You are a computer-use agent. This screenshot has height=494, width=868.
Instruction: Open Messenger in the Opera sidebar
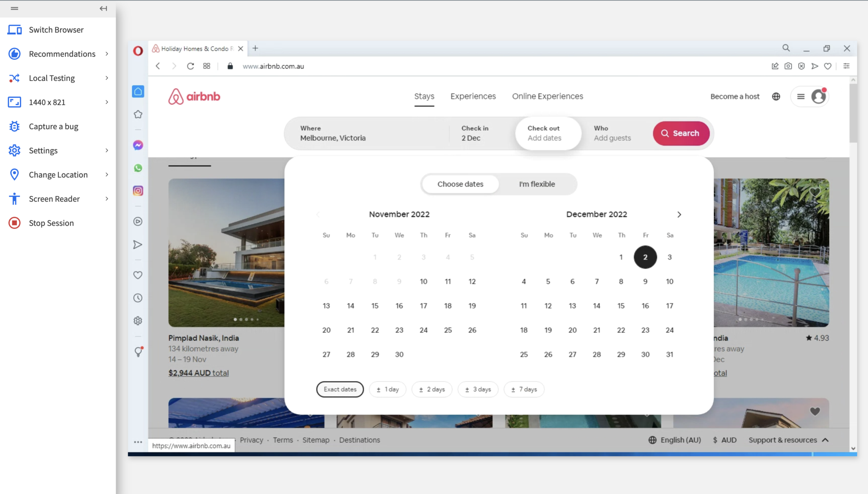pos(138,145)
